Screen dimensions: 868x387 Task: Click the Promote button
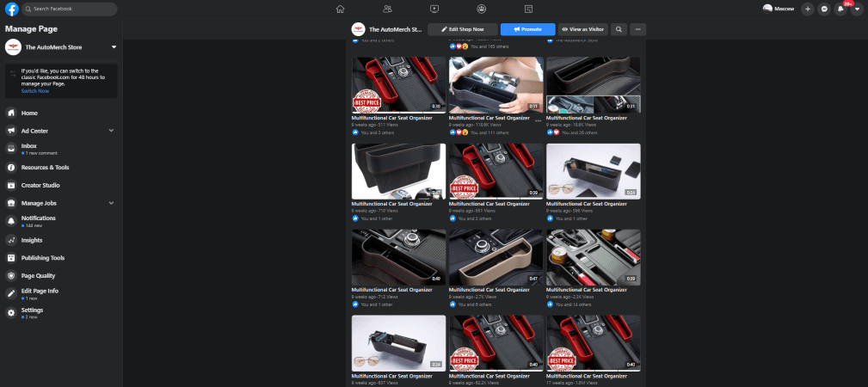527,29
